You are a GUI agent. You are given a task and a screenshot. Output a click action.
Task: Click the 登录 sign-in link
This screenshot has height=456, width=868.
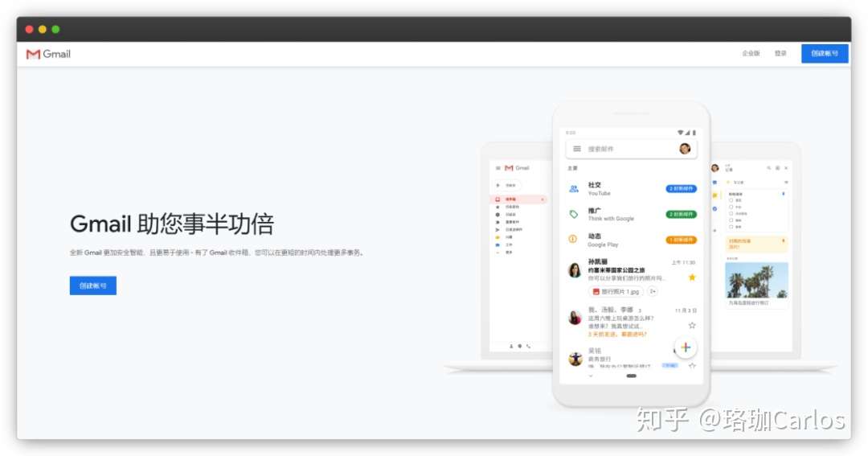click(780, 53)
